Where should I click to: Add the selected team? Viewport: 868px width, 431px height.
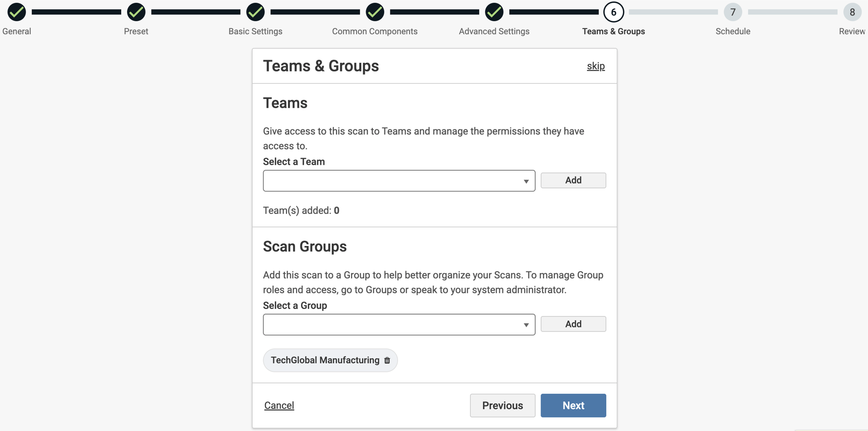(573, 180)
